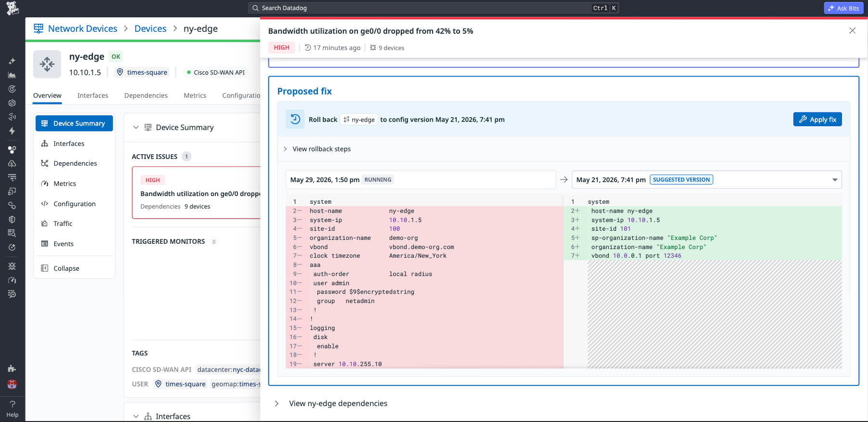
Task: Click the times-square location tag in header
Action: [142, 72]
